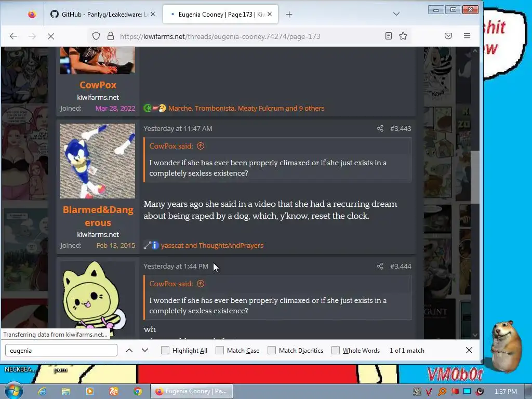Find previous match arrow
This screenshot has width=532, height=399.
(129, 351)
